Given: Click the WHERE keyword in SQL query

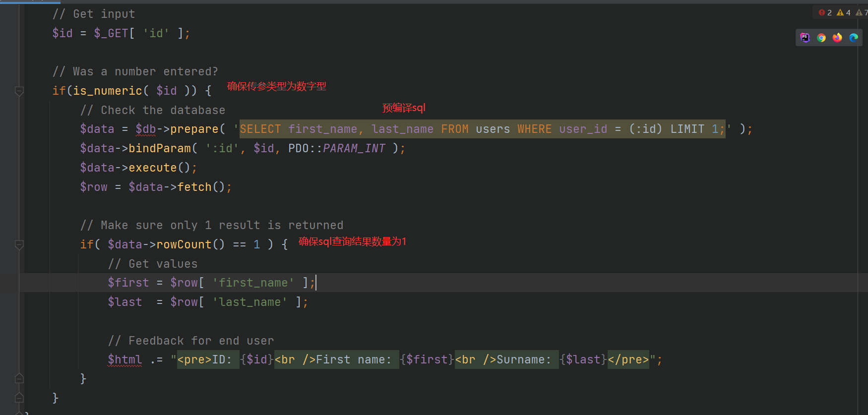Looking at the screenshot, I should point(534,129).
